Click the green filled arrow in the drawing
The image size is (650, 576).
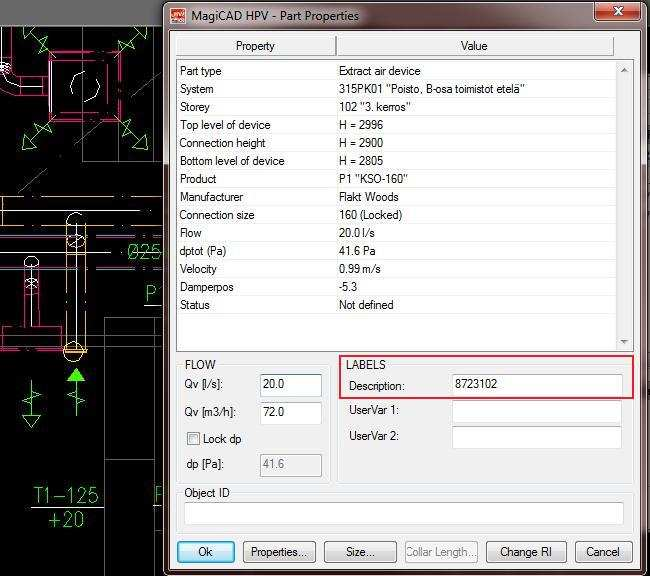pyautogui.click(x=76, y=375)
